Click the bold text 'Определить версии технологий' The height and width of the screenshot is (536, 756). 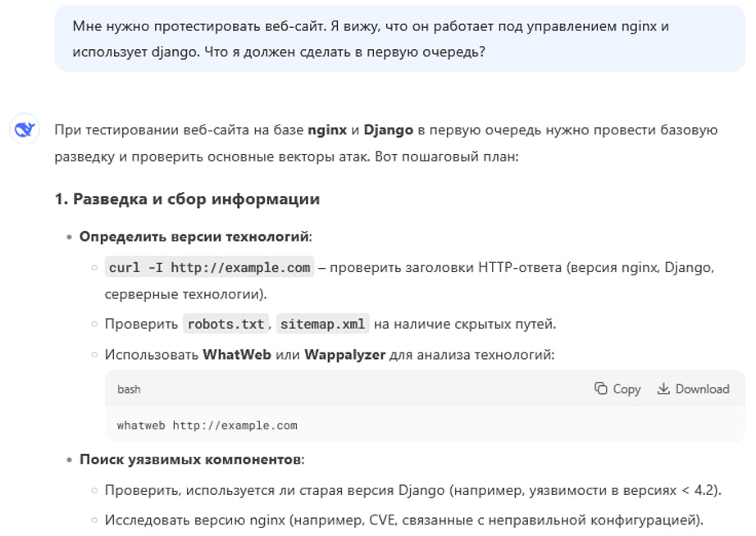[194, 237]
